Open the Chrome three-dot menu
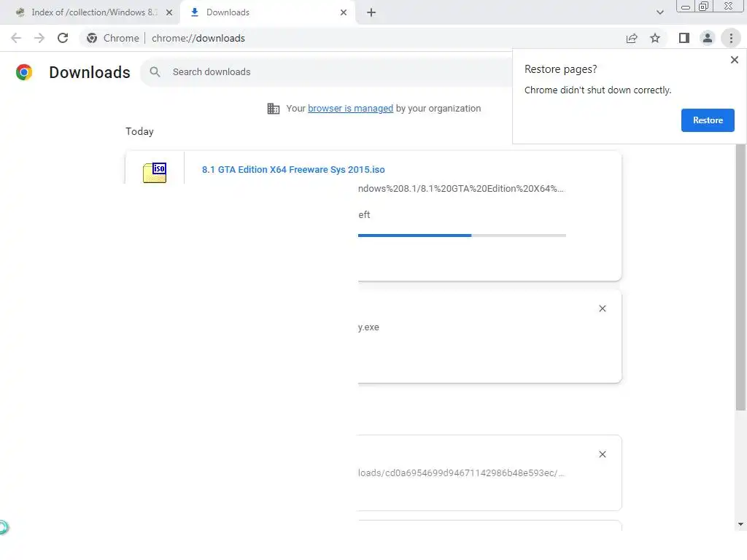747x560 pixels. click(731, 38)
